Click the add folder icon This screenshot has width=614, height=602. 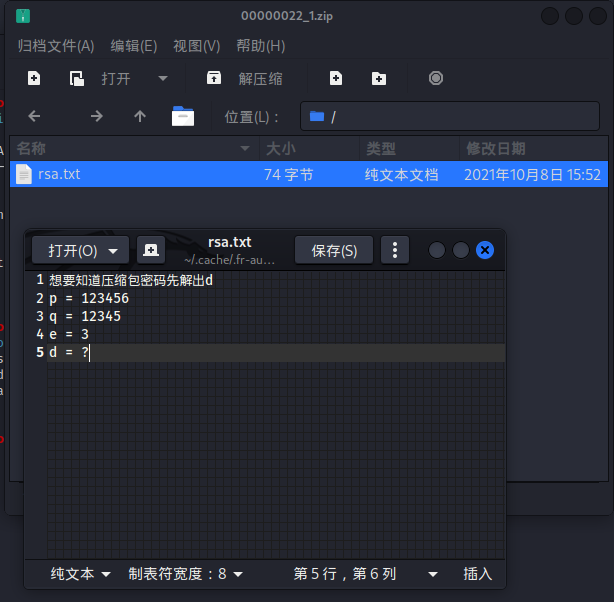[x=379, y=78]
